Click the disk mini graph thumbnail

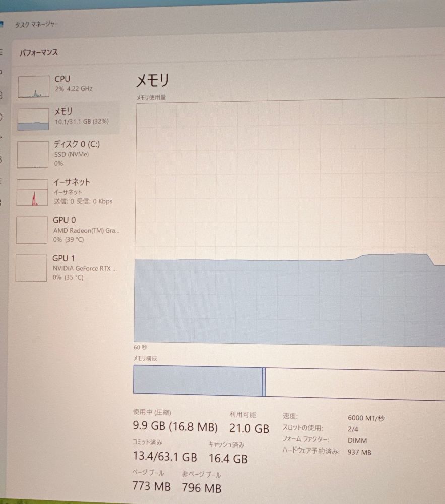(33, 154)
